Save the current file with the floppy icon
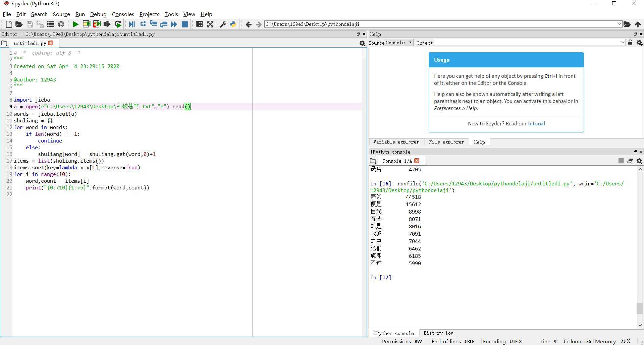Image resolution: width=644 pixels, height=345 pixels. pyautogui.click(x=30, y=24)
